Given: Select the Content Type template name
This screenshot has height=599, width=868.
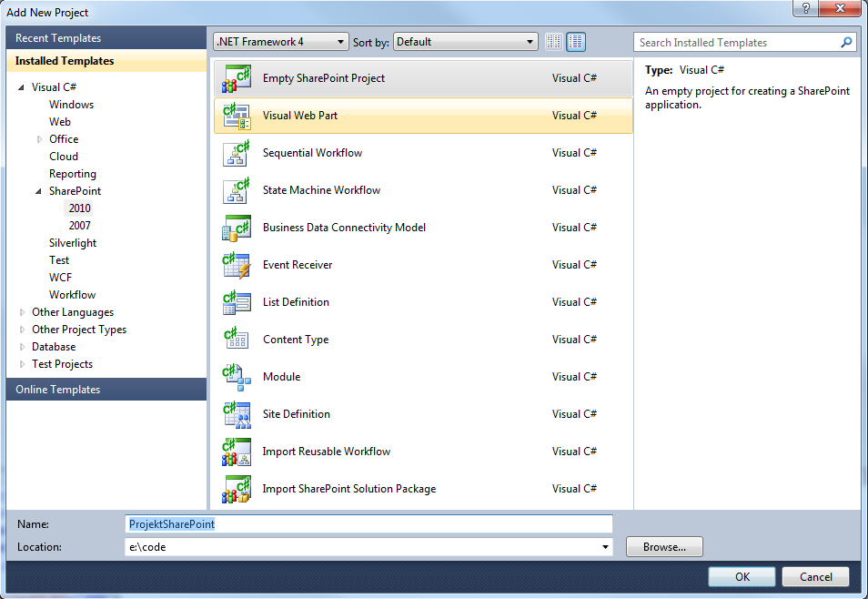Looking at the screenshot, I should click(x=296, y=340).
